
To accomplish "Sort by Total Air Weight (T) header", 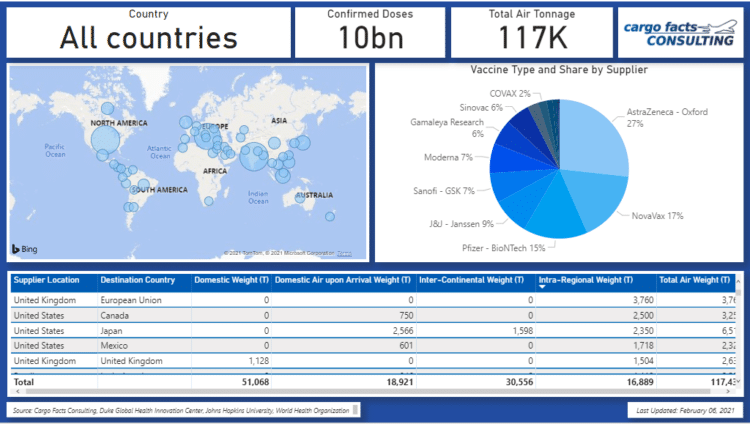I will [695, 280].
